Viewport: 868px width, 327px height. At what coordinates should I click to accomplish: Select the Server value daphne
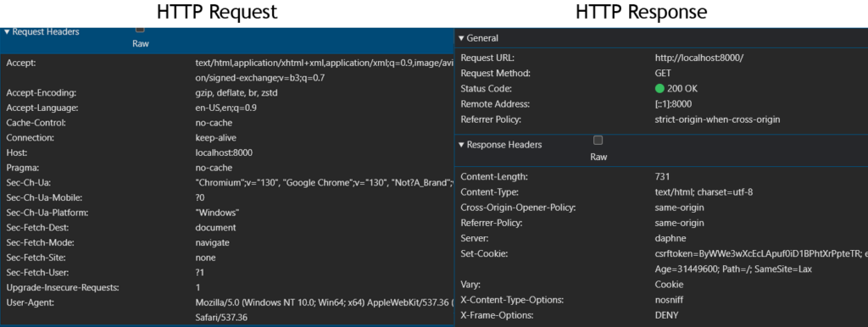(670, 238)
